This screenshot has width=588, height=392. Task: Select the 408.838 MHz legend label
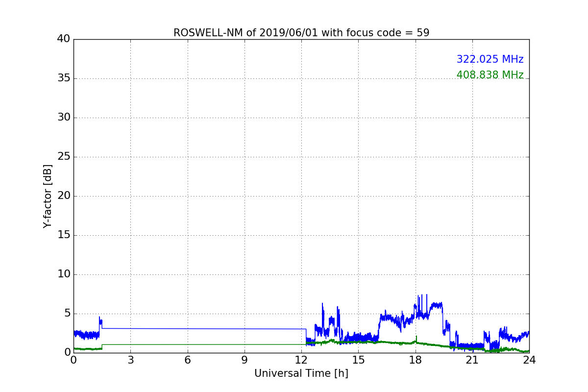tap(490, 75)
